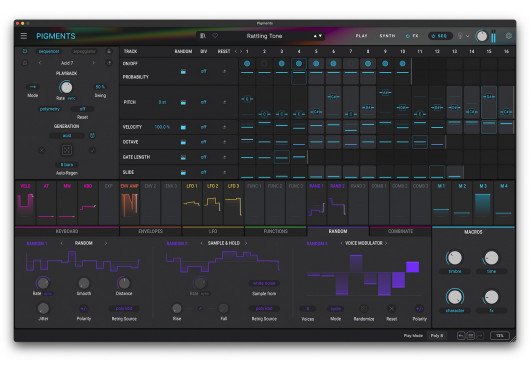The height and width of the screenshot is (371, 530).
Task: Click the save icon right of Acid 7
Action: click(x=109, y=63)
